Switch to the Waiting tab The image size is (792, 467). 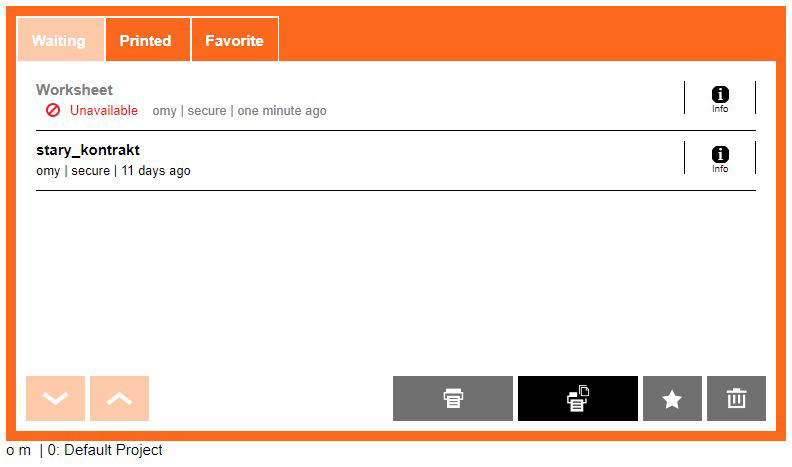pos(60,41)
